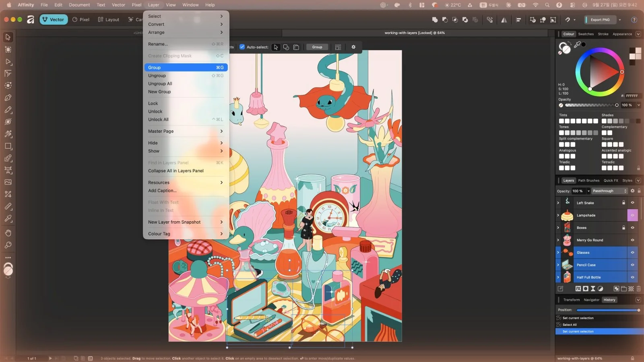Screen dimensions: 644x362
Task: Open the layer Opacity percentage dropdown
Action: (x=588, y=191)
